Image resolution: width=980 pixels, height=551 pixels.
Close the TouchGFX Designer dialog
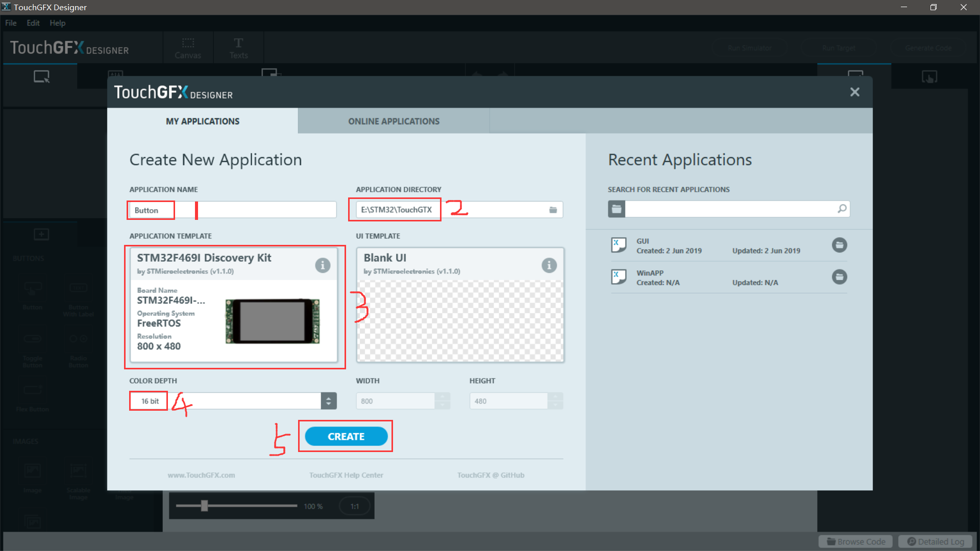855,92
